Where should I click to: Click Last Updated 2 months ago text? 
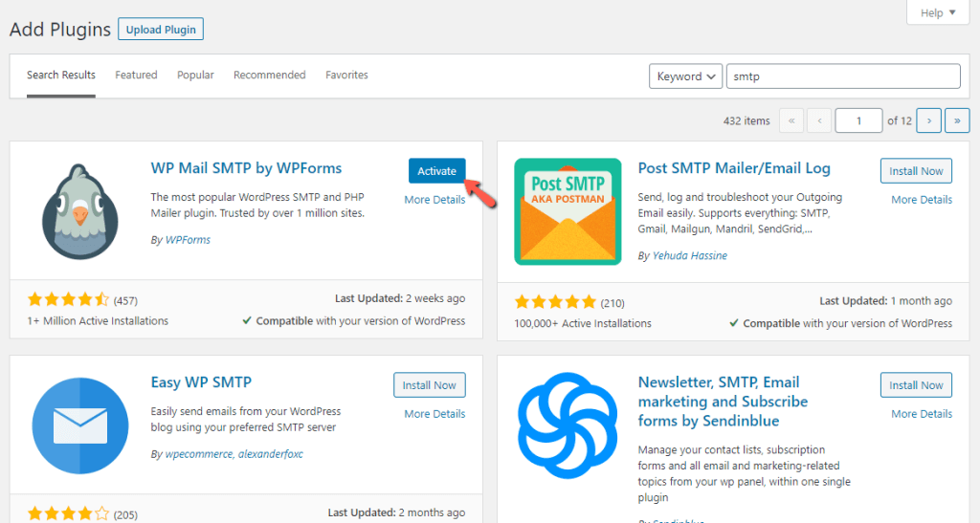tap(396, 512)
